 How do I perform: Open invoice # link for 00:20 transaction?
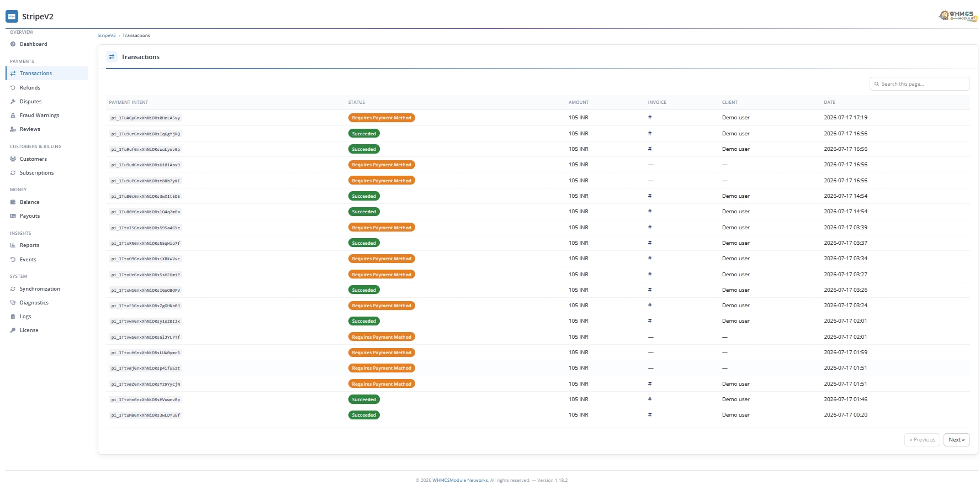click(650, 415)
